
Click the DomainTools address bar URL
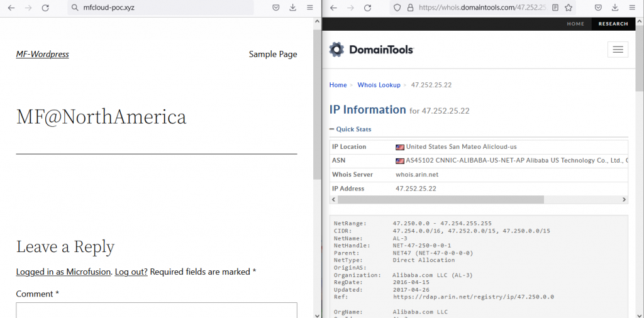[x=482, y=8]
